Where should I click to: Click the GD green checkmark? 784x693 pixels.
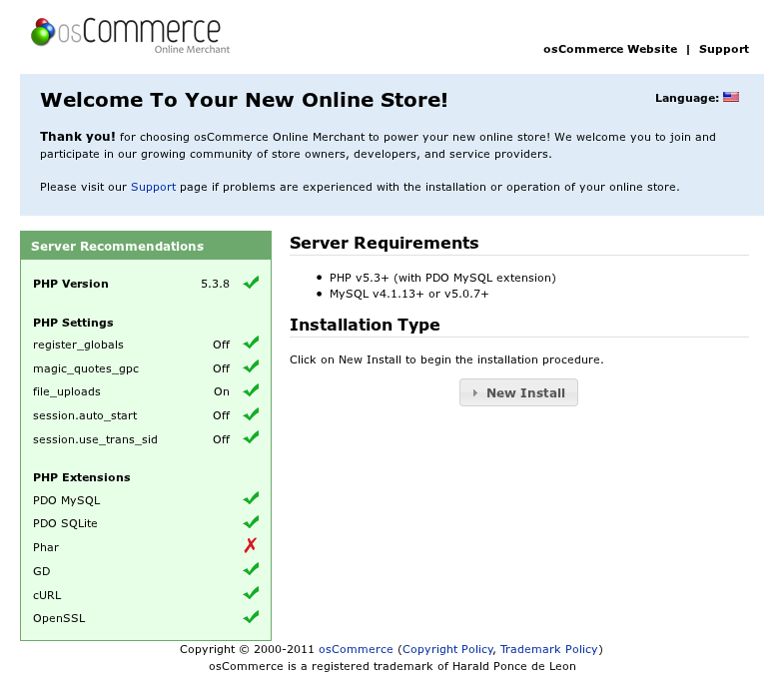pyautogui.click(x=251, y=569)
